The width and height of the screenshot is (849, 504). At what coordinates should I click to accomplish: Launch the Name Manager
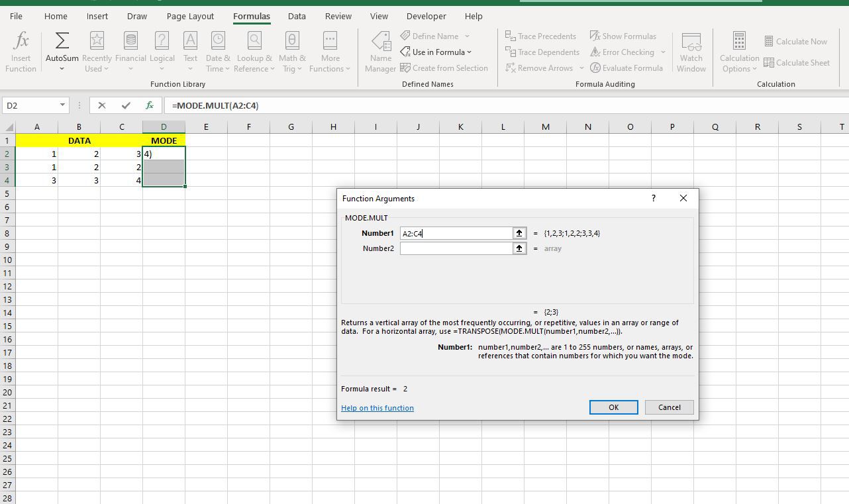click(380, 52)
